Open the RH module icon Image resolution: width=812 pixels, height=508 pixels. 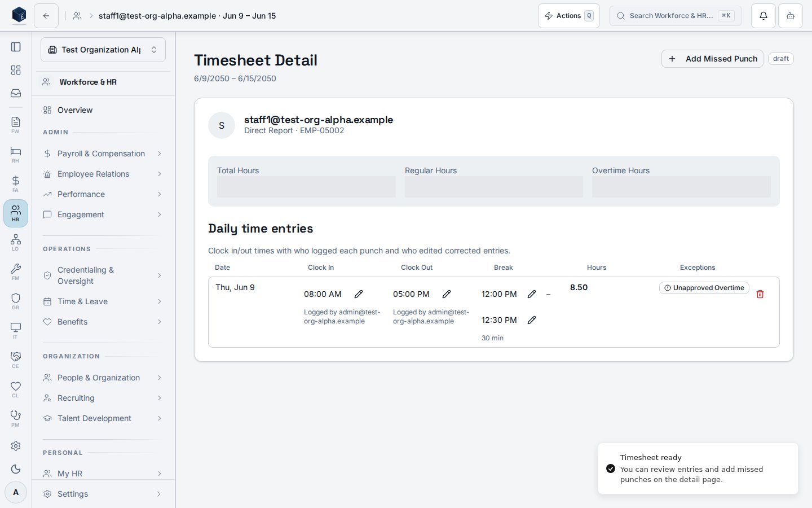[x=16, y=155]
